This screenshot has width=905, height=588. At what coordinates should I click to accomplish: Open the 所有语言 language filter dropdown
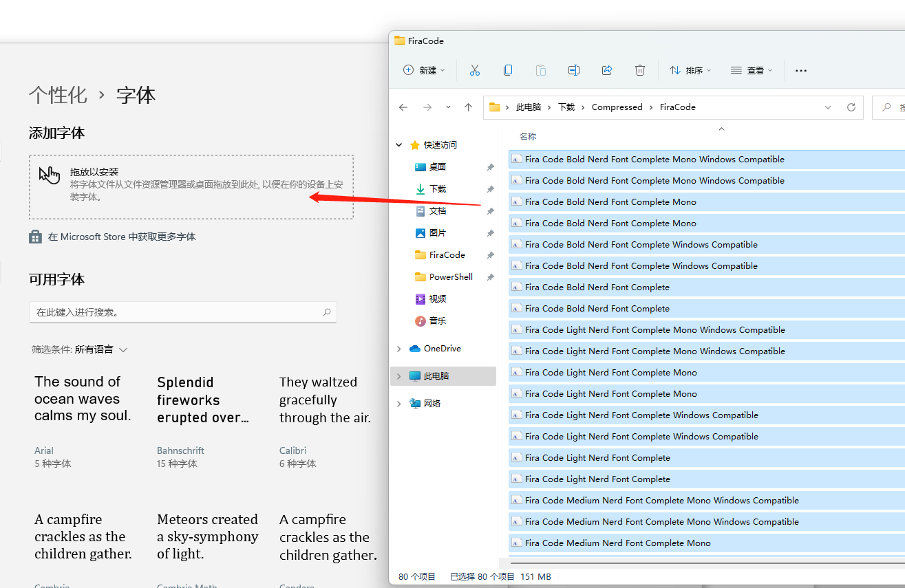(x=101, y=349)
